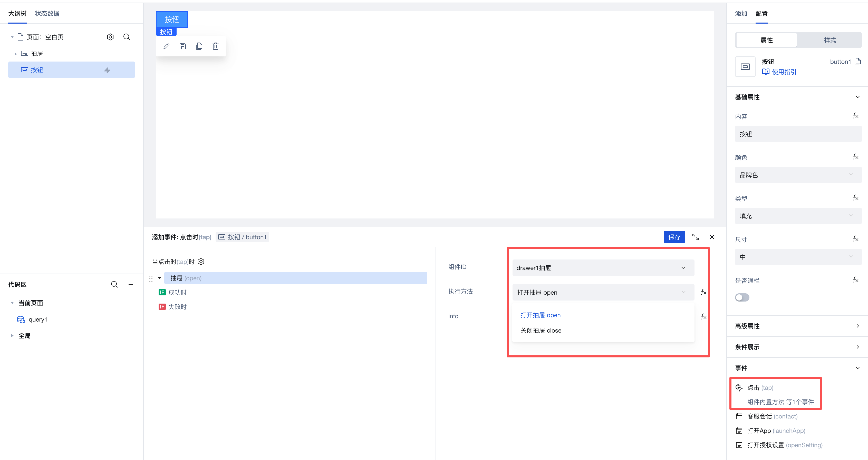The width and height of the screenshot is (868, 460).
Task: Click the plus icon in 代码区
Action: [x=131, y=285]
